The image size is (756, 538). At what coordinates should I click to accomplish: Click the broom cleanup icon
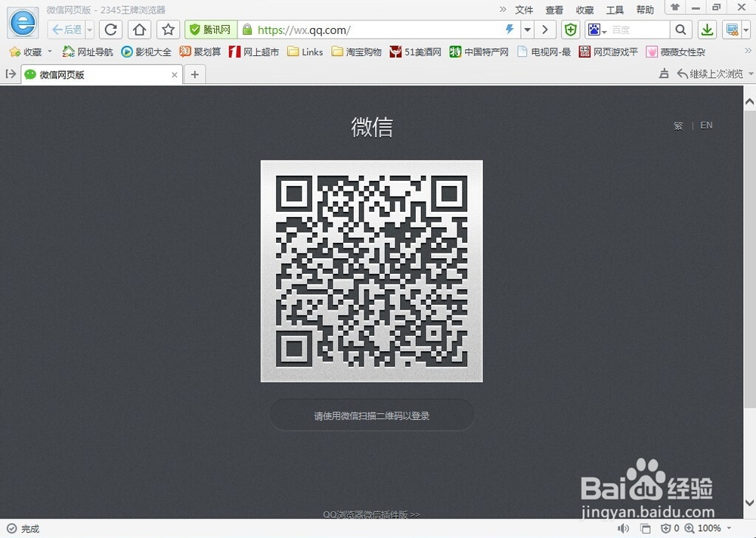click(x=664, y=74)
